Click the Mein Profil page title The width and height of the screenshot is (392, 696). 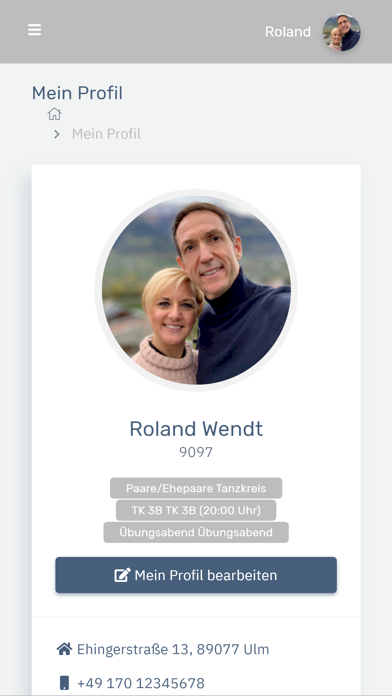[x=77, y=93]
